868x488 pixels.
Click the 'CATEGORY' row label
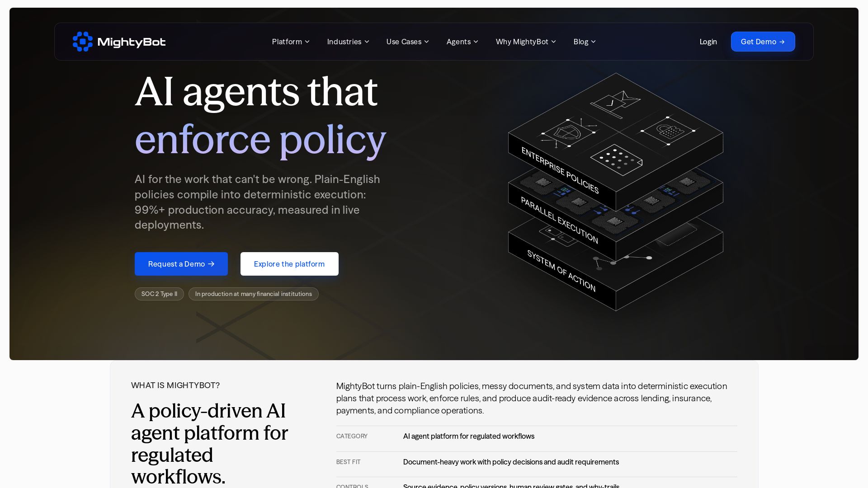[352, 436]
